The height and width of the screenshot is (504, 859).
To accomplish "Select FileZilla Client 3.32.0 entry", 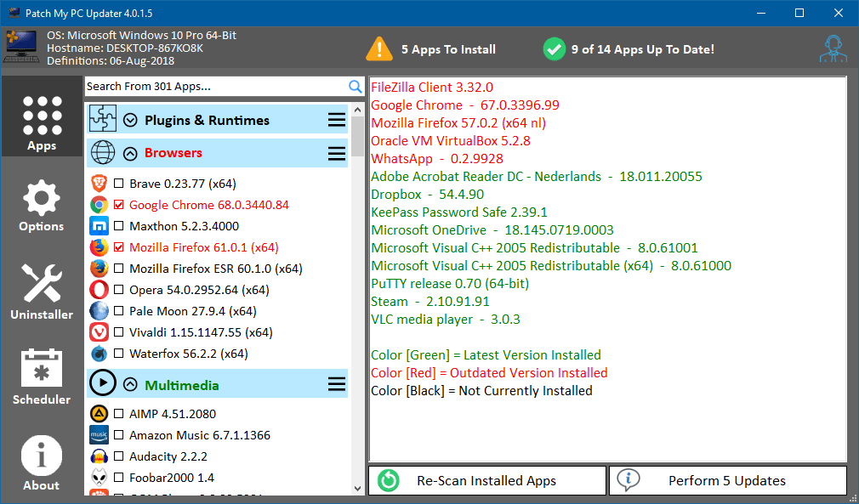I will coord(432,87).
